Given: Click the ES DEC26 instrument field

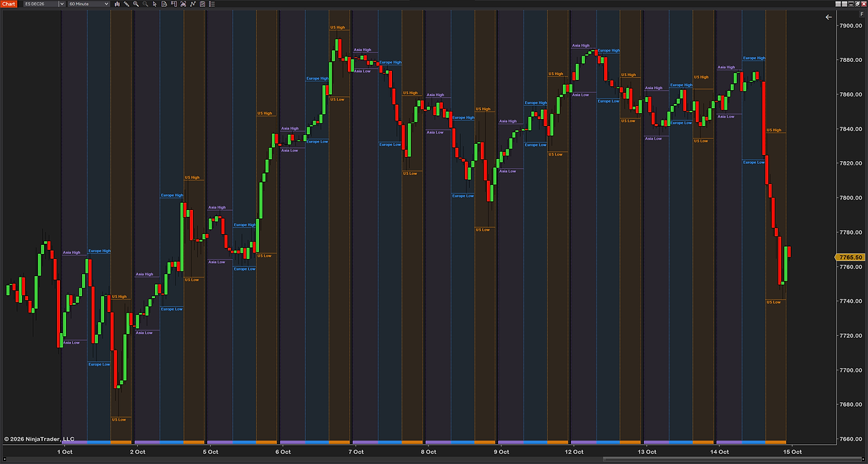Looking at the screenshot, I should (41, 4).
